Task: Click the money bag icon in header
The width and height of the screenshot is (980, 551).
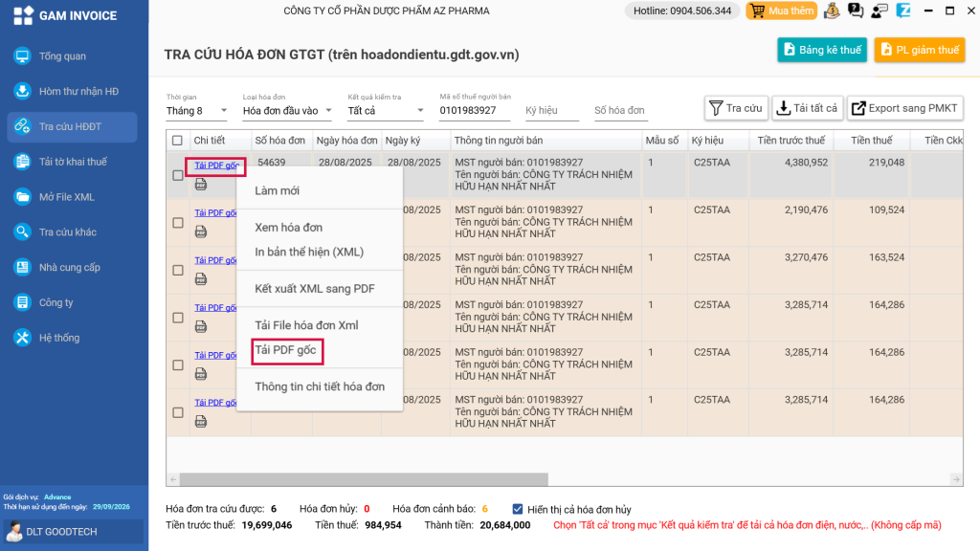Action: click(832, 11)
